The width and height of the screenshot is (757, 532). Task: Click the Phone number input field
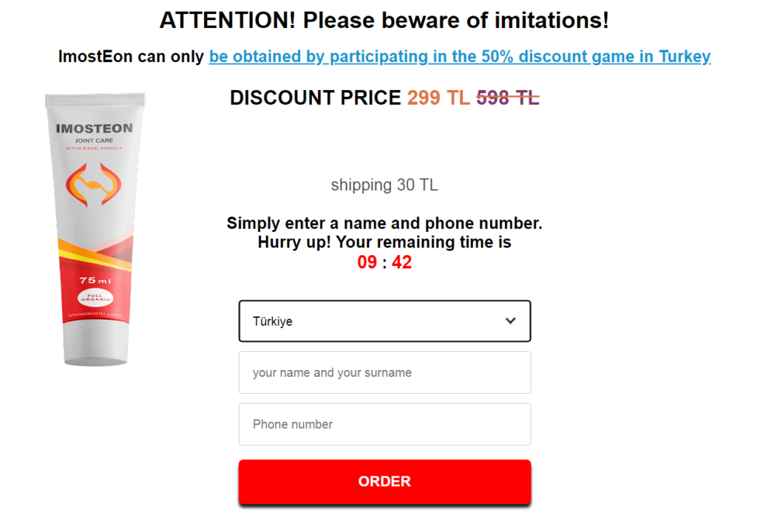pos(384,424)
